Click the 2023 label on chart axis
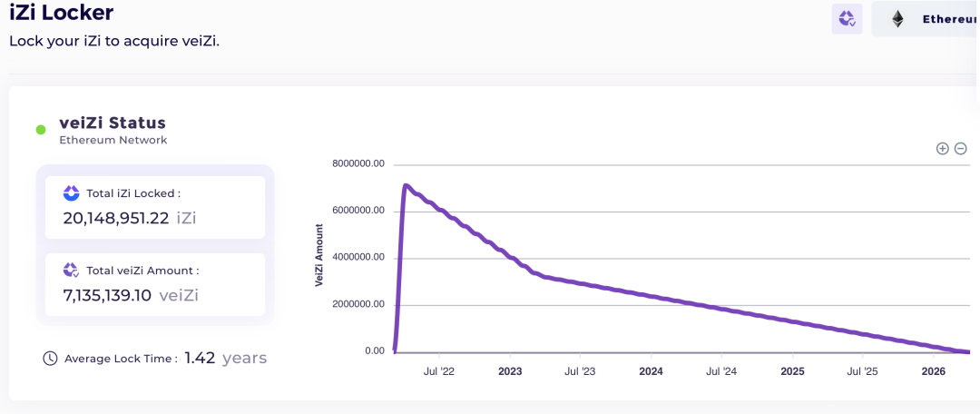The image size is (980, 414). click(x=510, y=371)
